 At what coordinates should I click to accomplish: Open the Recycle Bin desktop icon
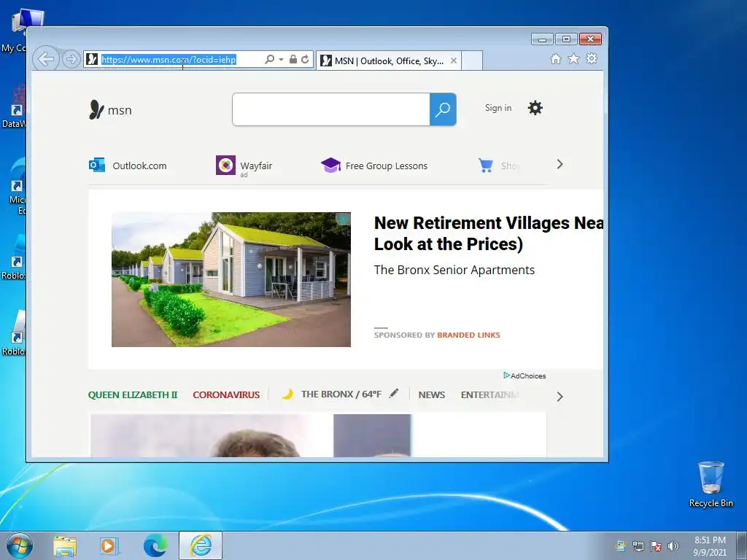click(x=711, y=484)
